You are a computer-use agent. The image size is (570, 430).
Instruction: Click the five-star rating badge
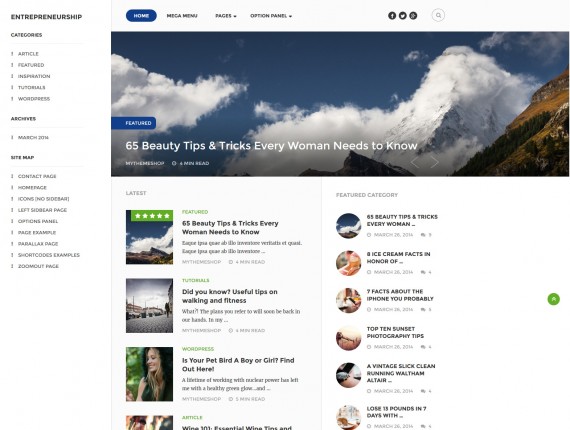coord(152,216)
